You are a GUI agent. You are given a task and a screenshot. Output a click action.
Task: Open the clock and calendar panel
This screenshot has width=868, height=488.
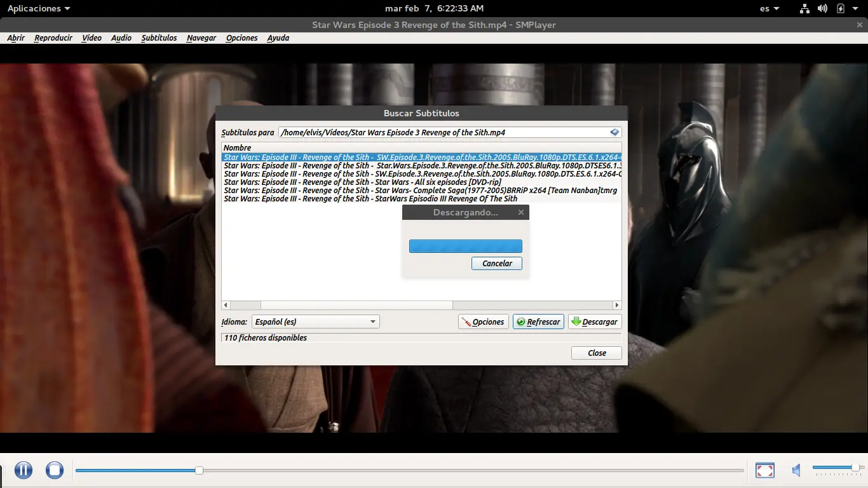(x=434, y=8)
